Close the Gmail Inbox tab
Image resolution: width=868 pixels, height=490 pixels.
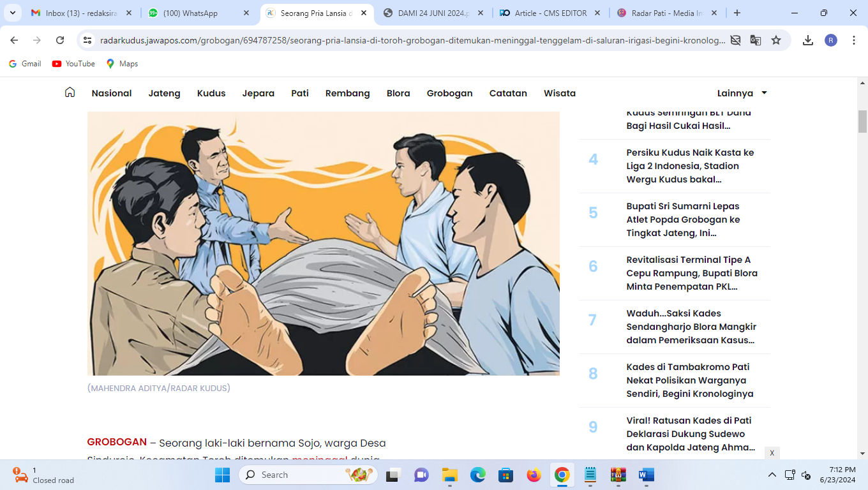[x=128, y=13]
